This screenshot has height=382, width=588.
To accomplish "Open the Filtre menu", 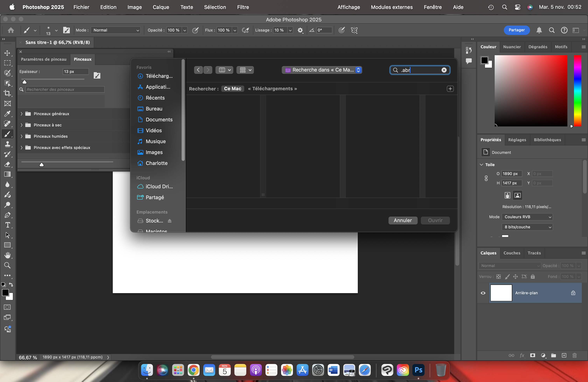I will click(243, 7).
